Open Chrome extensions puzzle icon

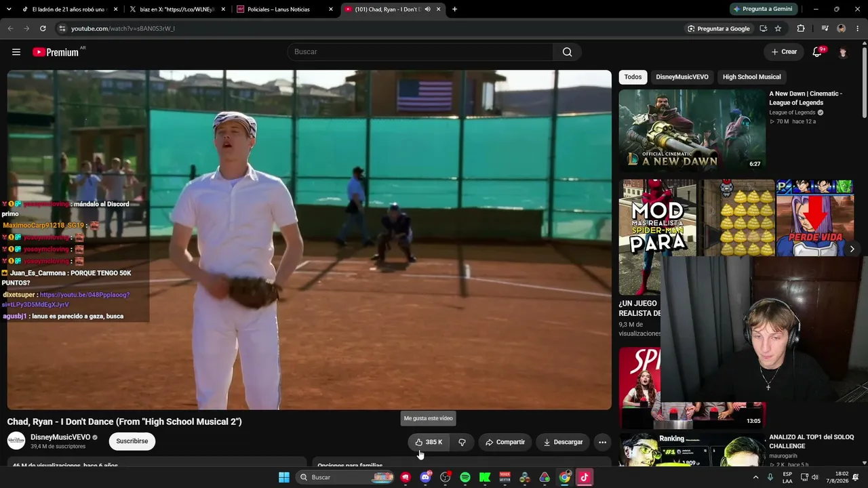point(801,28)
